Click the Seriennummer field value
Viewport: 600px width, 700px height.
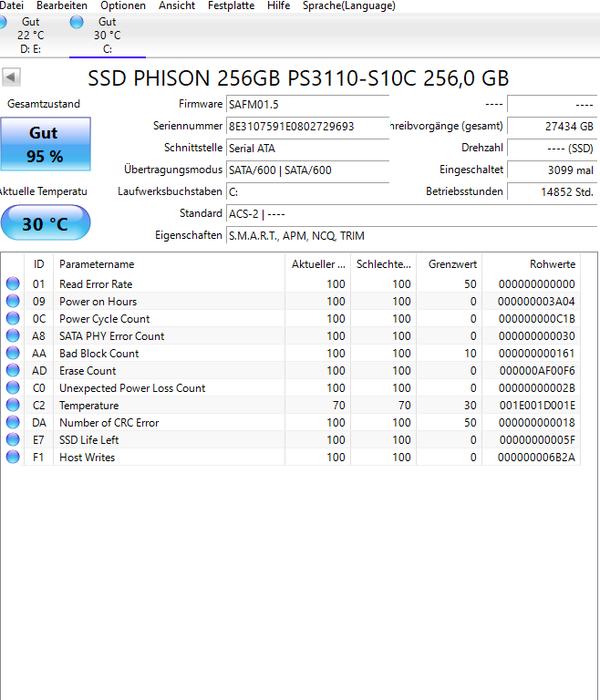(x=308, y=127)
